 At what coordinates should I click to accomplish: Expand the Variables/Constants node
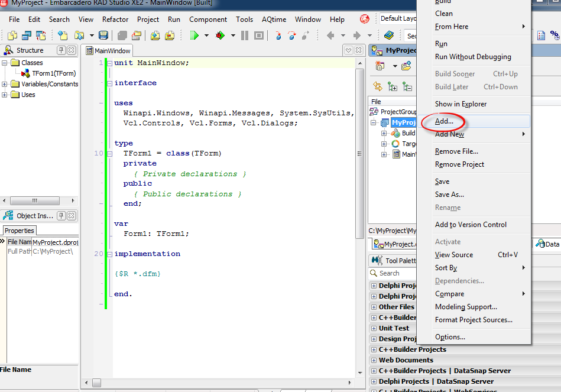tap(4, 84)
